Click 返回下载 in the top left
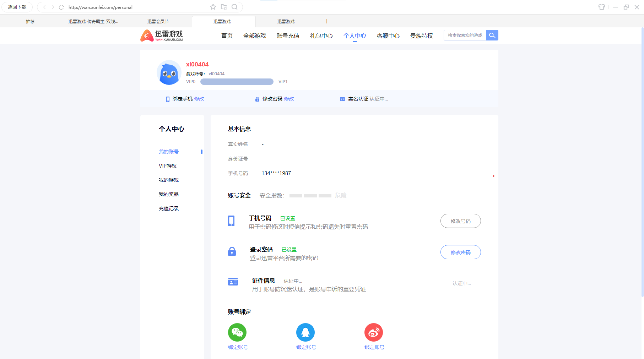Screen dimensions: 644x359 click(x=17, y=7)
